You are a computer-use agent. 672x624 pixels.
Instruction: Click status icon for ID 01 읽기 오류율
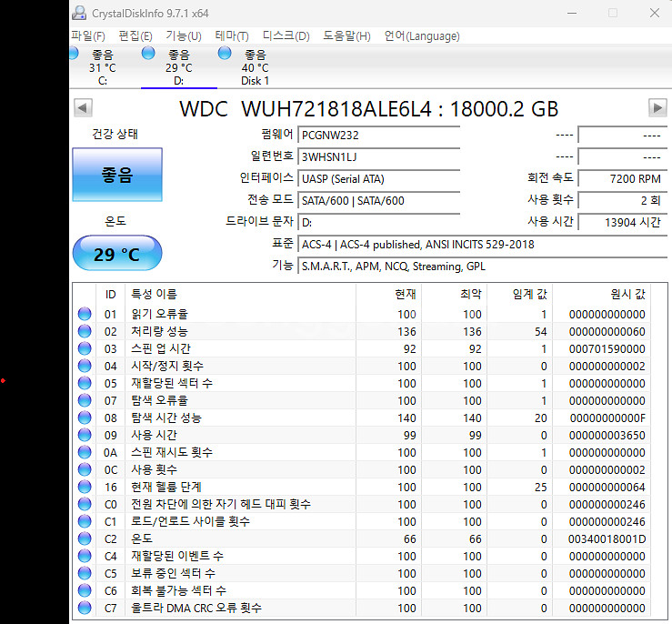(x=85, y=314)
